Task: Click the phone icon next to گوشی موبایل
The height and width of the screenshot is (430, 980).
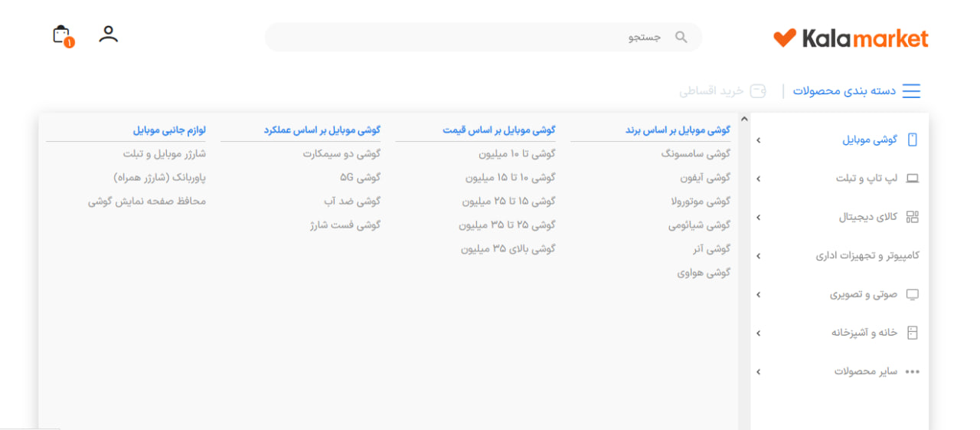Action: coord(912,140)
